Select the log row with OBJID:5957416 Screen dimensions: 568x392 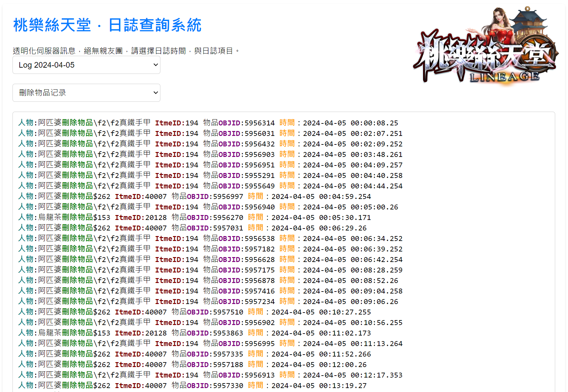click(210, 291)
